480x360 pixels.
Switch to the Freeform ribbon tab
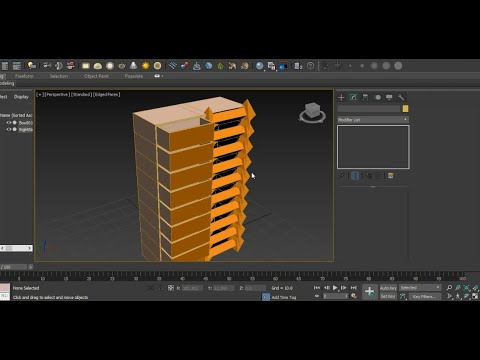tap(24, 76)
